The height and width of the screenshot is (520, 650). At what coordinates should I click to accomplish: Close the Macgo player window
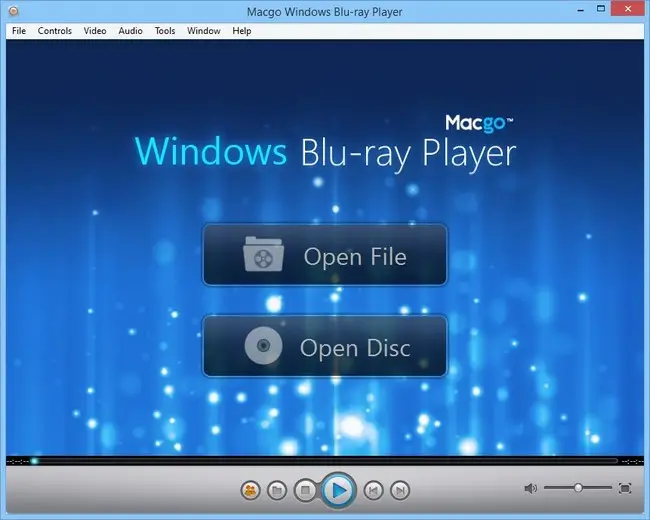628,9
